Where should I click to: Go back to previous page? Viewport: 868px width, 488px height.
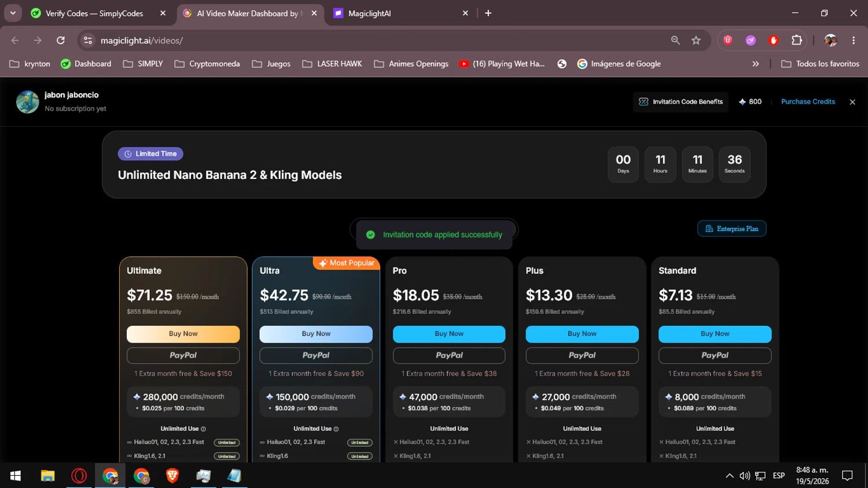click(15, 41)
